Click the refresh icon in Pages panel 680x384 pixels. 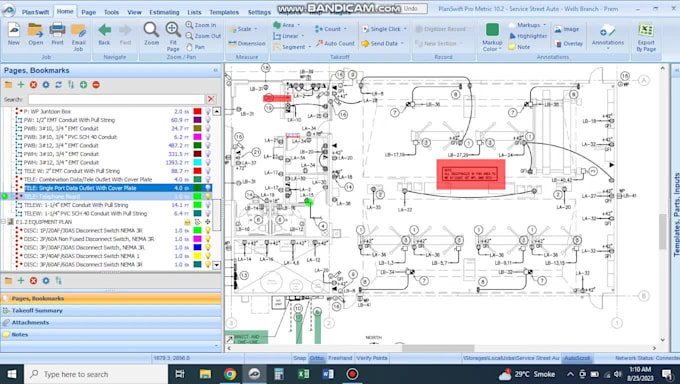59,85
